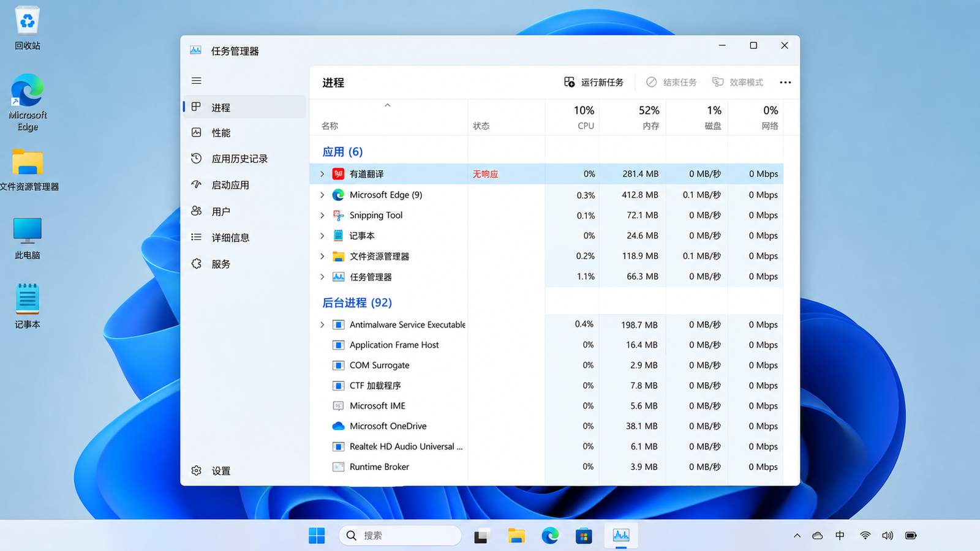
Task: Sort processes by 内存 column
Action: pyautogui.click(x=632, y=118)
